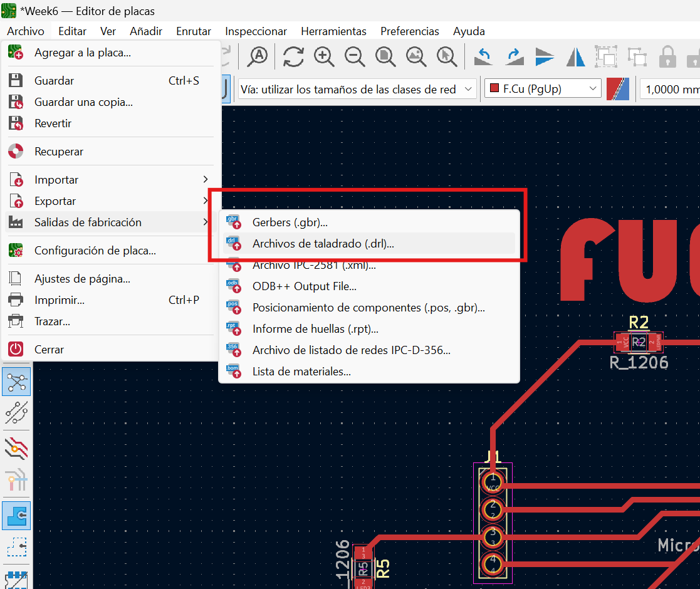Toggle the ratsnest display icon
The height and width of the screenshot is (589, 700).
coord(16,382)
